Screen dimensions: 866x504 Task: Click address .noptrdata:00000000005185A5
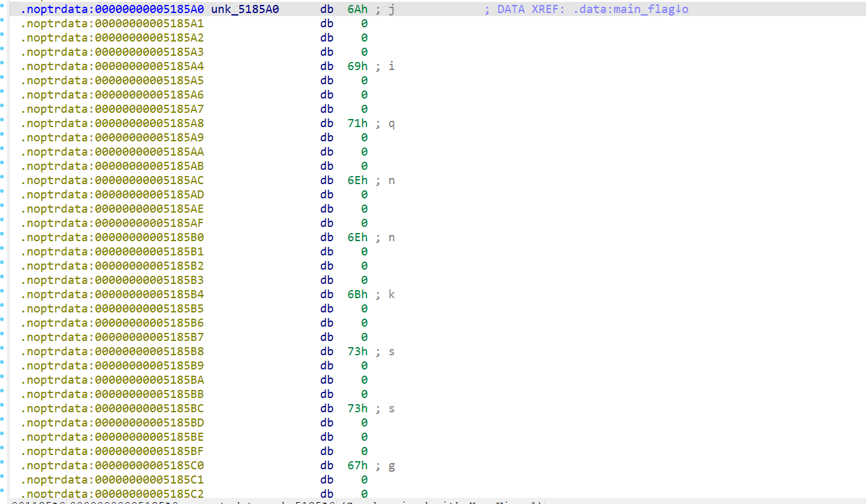coord(112,81)
